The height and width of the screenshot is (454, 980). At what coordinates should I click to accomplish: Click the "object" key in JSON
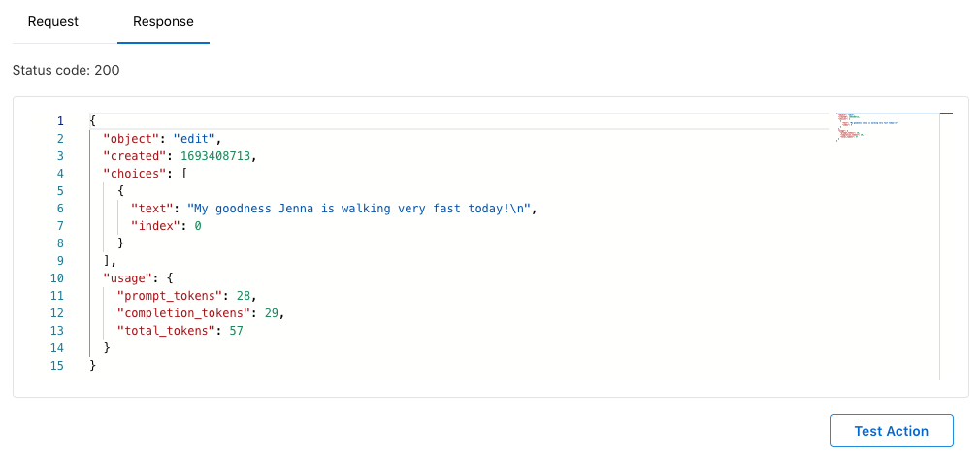tap(131, 139)
